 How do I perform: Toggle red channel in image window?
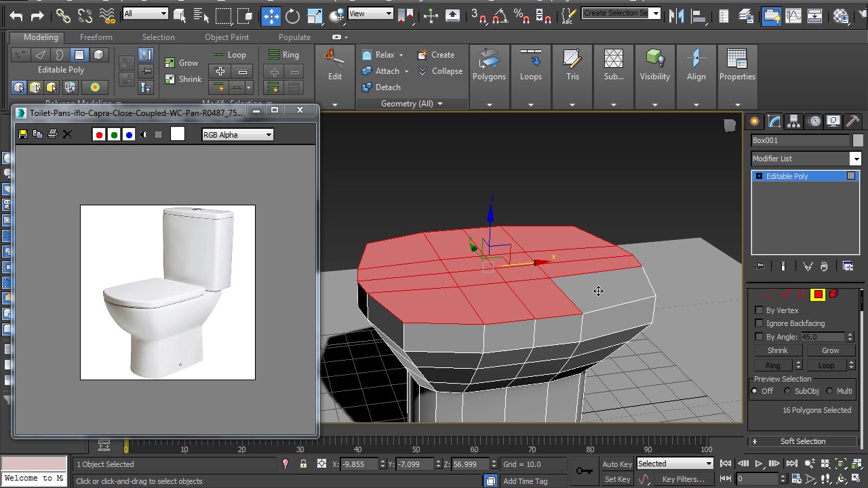pyautogui.click(x=99, y=135)
